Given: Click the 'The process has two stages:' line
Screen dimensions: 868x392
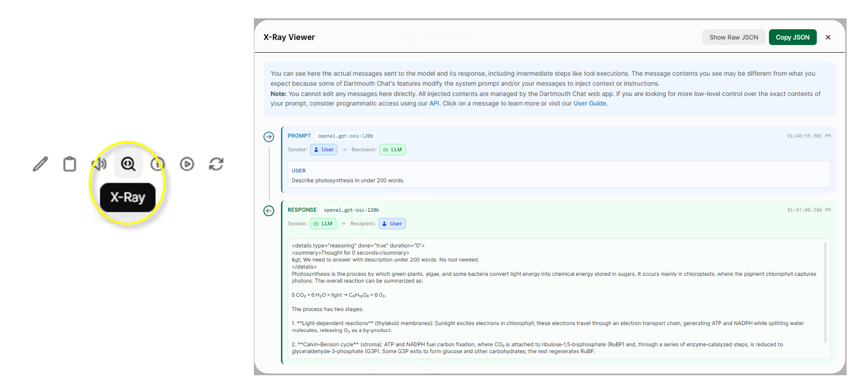Looking at the screenshot, I should 327,309.
